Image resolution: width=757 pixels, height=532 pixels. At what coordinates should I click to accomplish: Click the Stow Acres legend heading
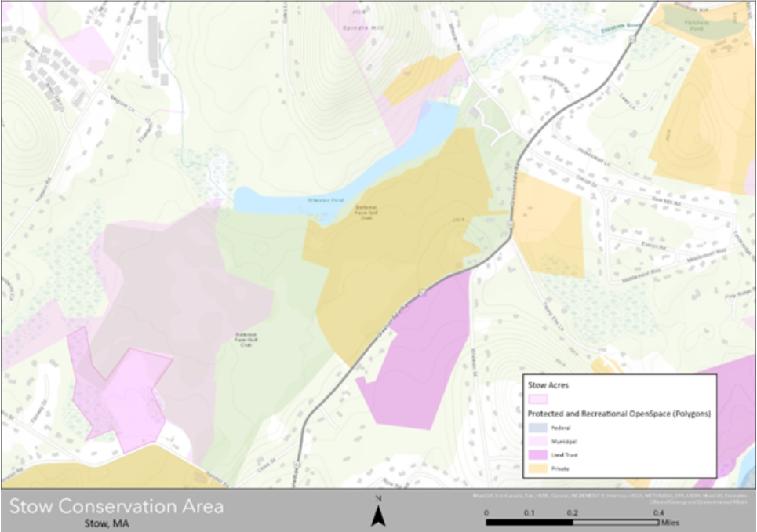pos(549,384)
